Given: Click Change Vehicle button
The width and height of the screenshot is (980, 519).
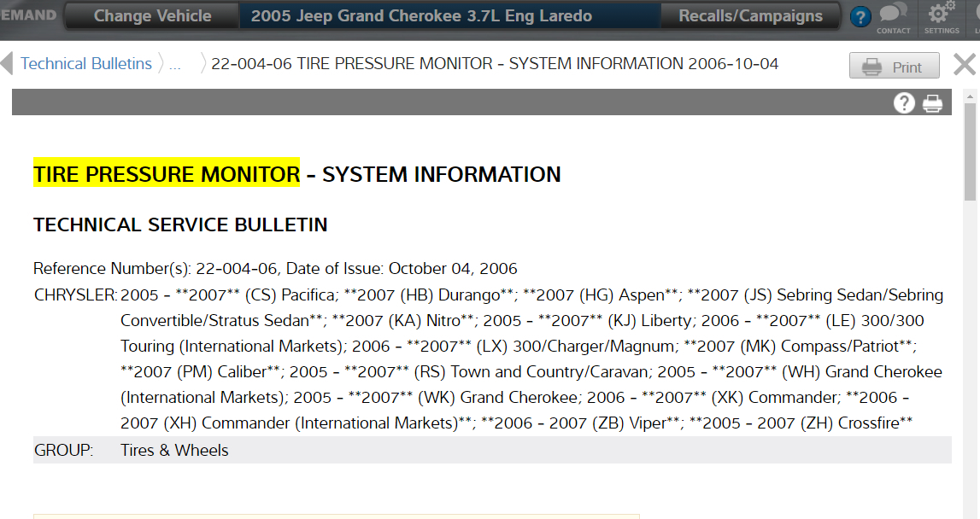Looking at the screenshot, I should 152,16.
